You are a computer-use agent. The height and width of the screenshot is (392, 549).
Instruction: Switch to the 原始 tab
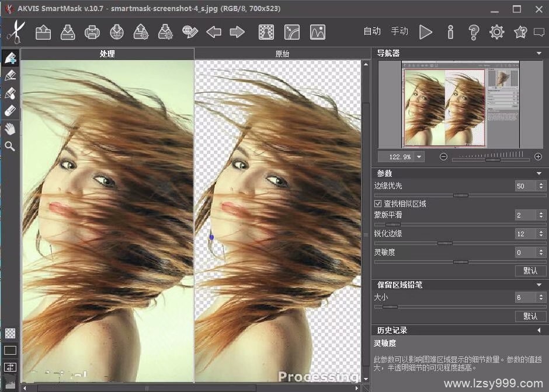[282, 54]
